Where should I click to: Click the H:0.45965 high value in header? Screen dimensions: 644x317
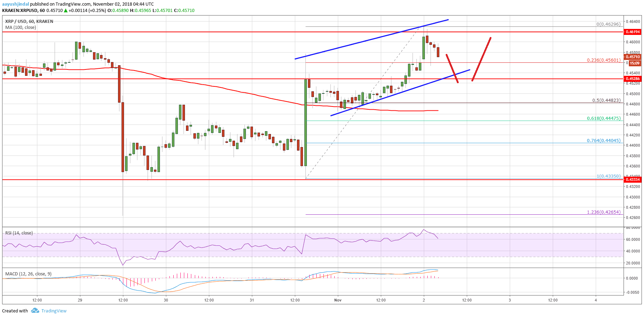pyautogui.click(x=141, y=11)
